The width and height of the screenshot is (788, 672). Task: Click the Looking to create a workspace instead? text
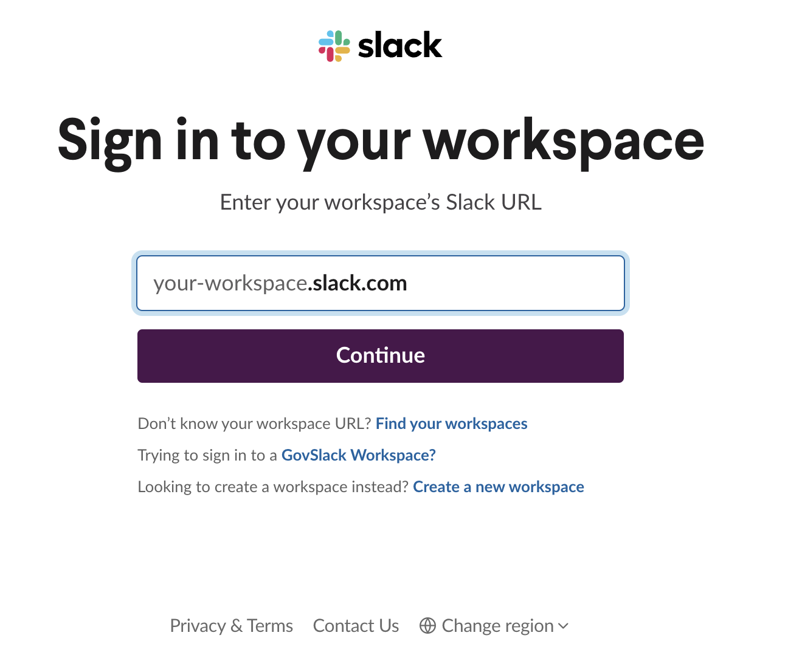click(x=273, y=487)
